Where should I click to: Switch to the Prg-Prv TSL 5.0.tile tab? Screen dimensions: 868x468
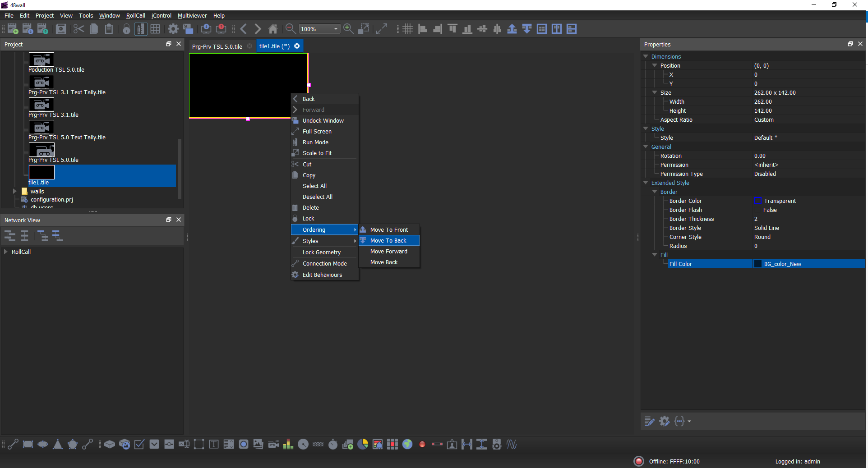[x=217, y=46]
